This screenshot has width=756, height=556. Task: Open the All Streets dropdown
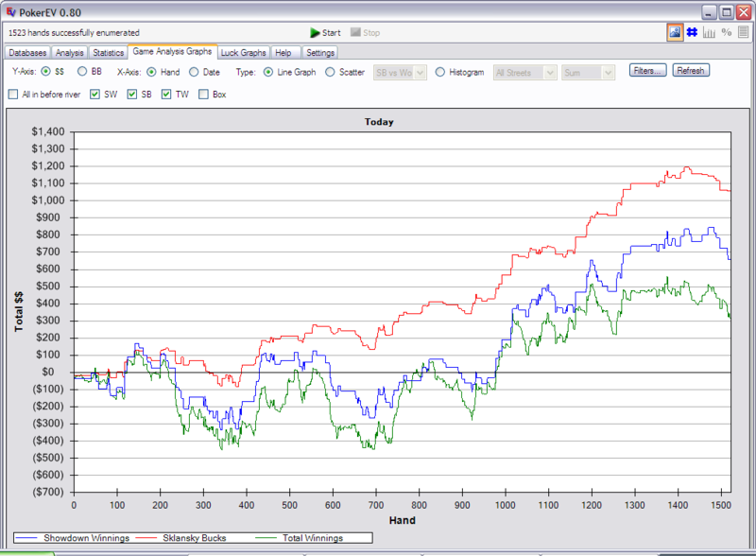[525, 73]
